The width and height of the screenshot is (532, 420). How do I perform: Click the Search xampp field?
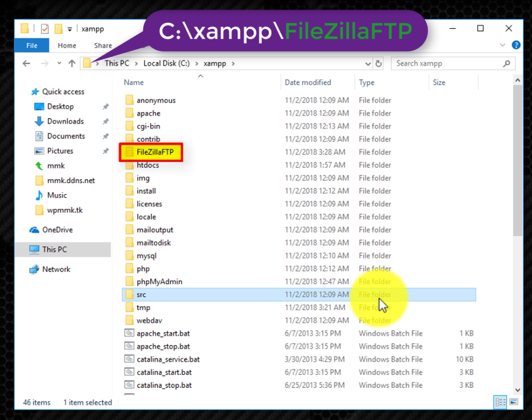[x=453, y=64]
